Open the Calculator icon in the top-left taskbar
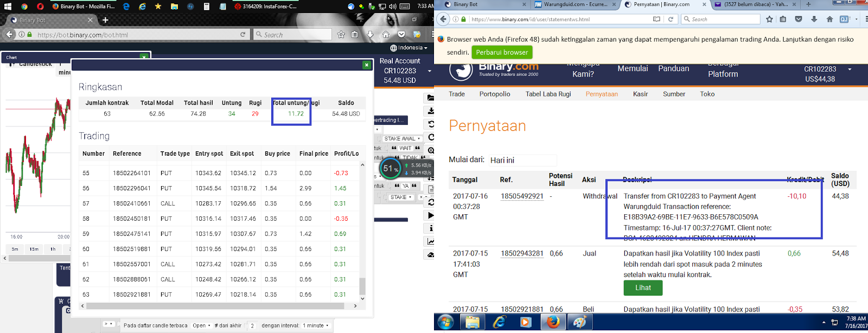 (207, 7)
